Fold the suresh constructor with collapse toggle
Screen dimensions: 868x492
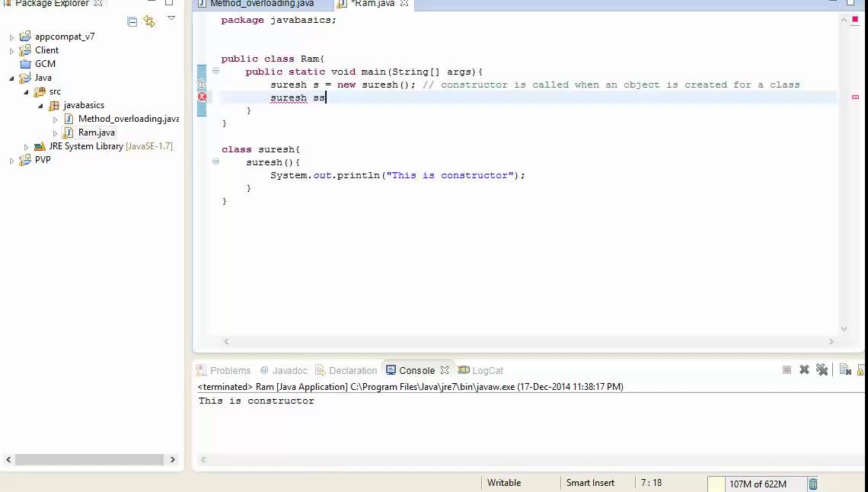click(x=216, y=161)
